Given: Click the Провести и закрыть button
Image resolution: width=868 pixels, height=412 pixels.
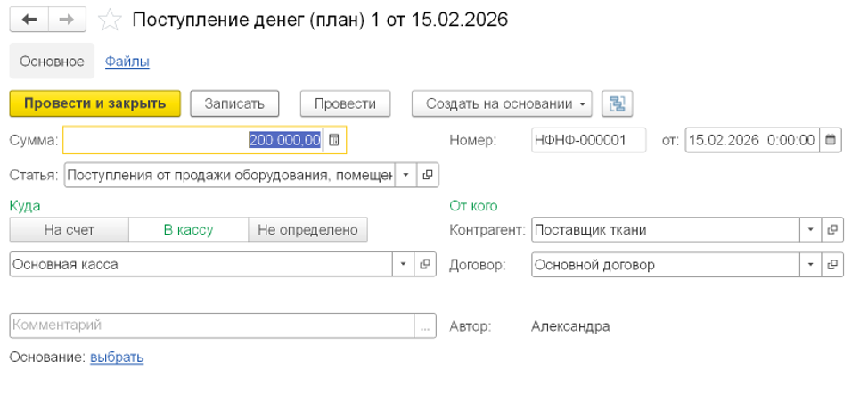Looking at the screenshot, I should pos(95,103).
